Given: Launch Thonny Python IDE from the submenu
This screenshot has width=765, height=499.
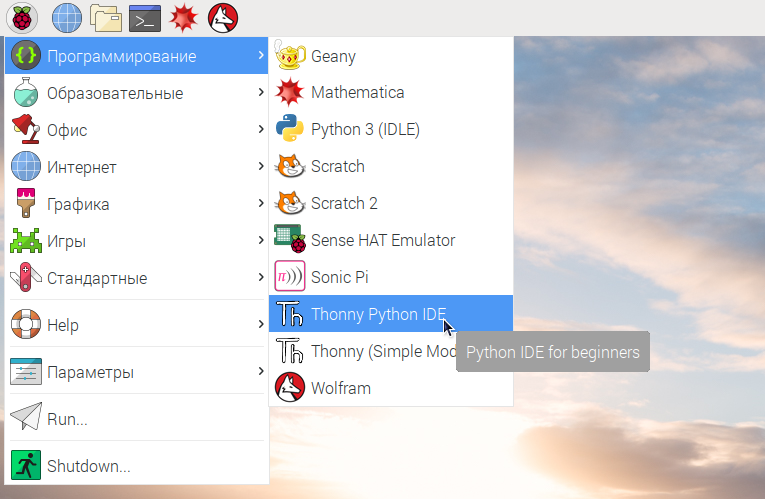Looking at the screenshot, I should click(391, 314).
